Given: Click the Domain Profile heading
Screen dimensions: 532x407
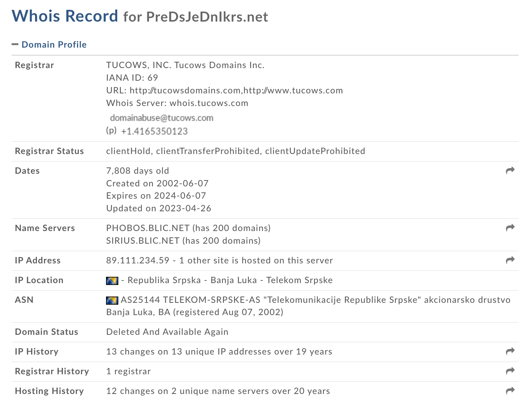Looking at the screenshot, I should pos(54,45).
